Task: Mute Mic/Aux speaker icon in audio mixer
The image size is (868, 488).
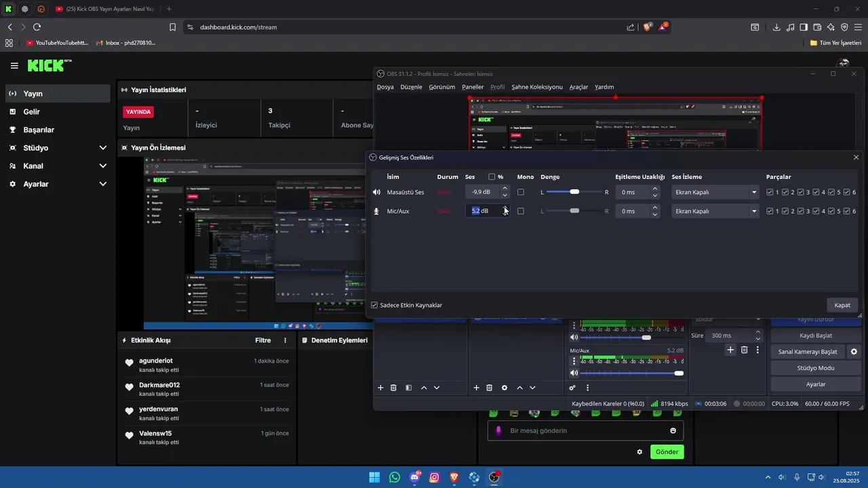Action: click(574, 373)
